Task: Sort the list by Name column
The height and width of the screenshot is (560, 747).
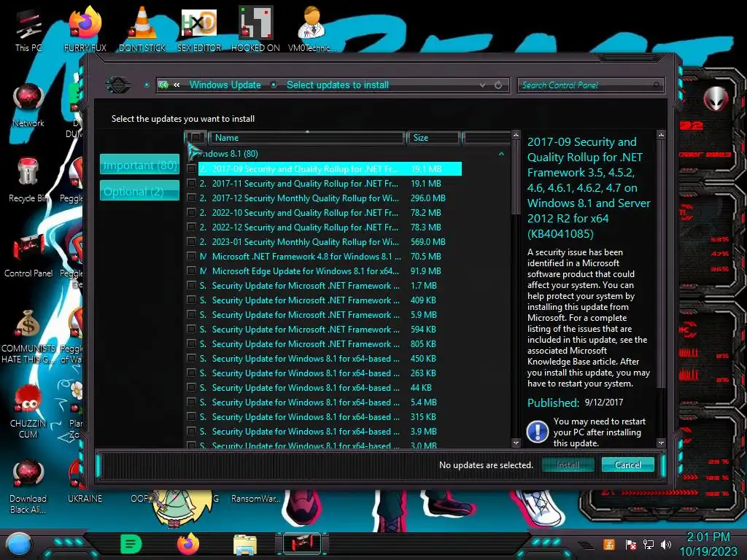Action: [307, 138]
